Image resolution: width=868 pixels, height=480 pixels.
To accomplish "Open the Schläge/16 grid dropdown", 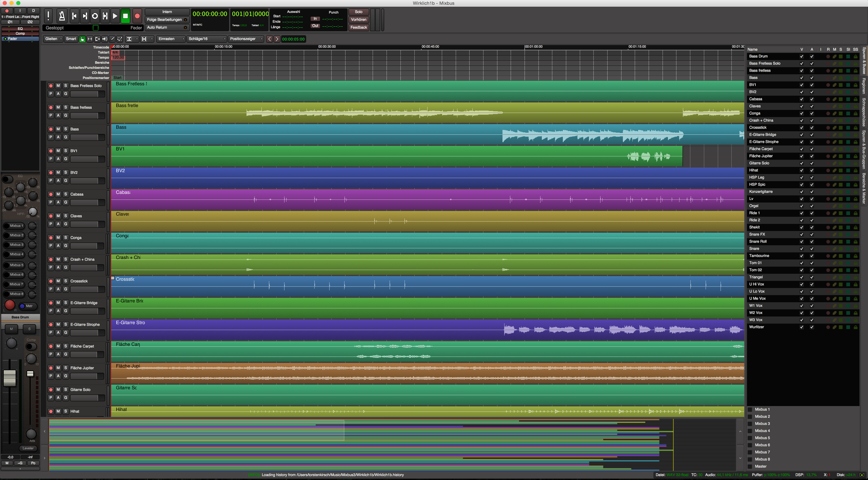I will [x=206, y=39].
